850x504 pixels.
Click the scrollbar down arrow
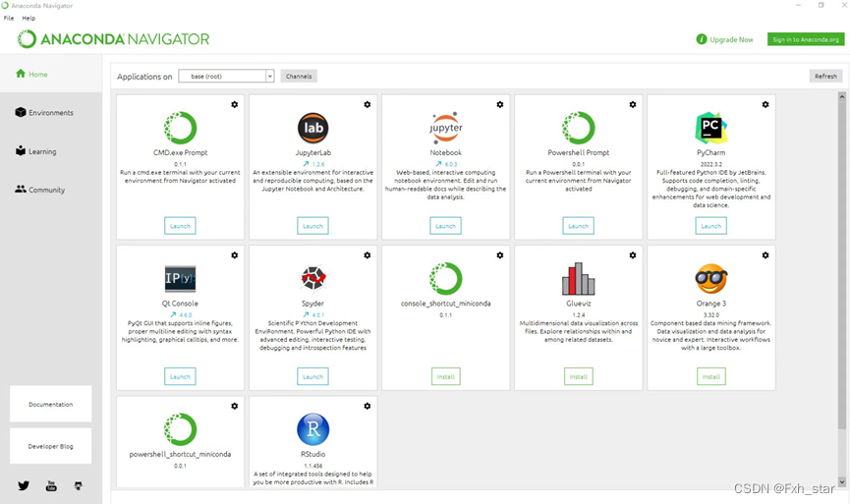842,481
